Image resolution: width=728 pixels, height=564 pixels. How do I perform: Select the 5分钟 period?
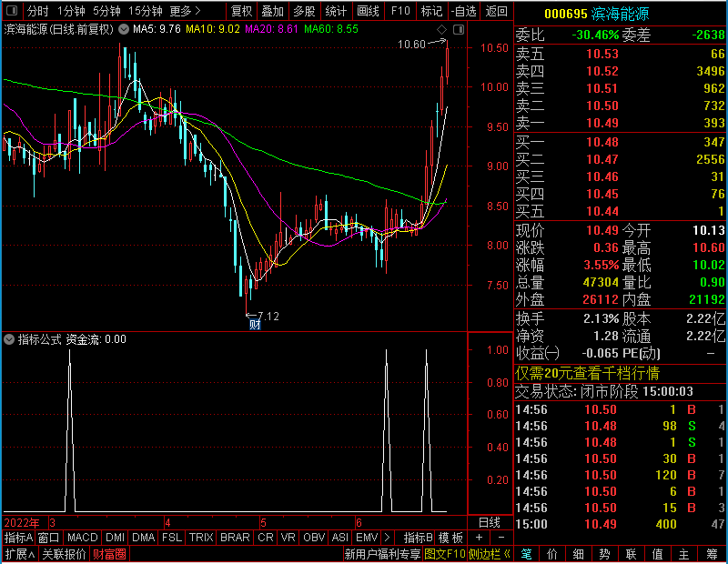click(106, 11)
